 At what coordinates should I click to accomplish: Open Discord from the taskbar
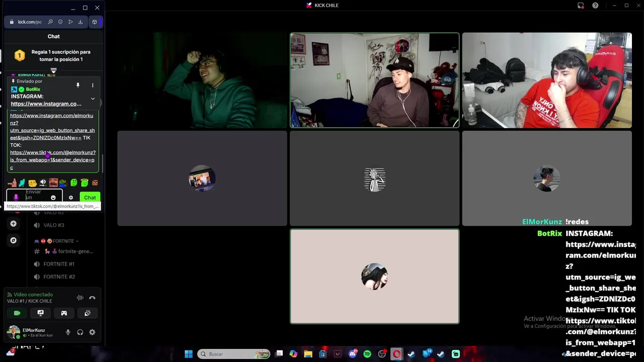[x=353, y=354]
